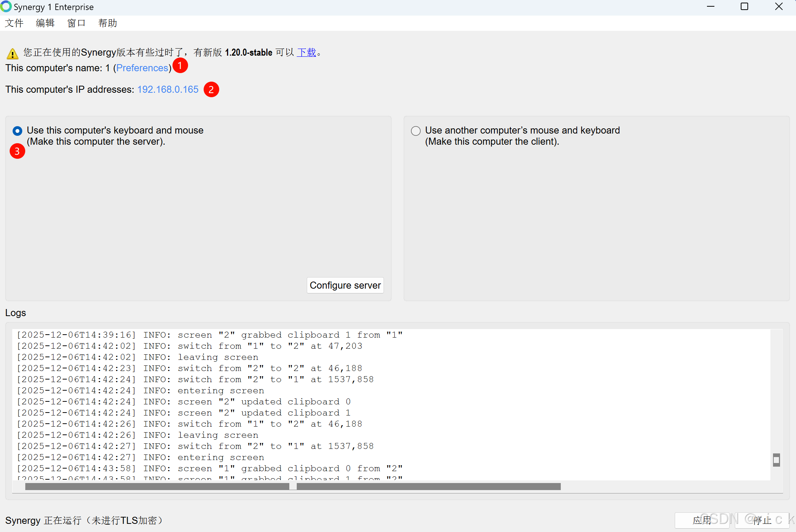Open the 文件 menu
The image size is (796, 532).
14,23
